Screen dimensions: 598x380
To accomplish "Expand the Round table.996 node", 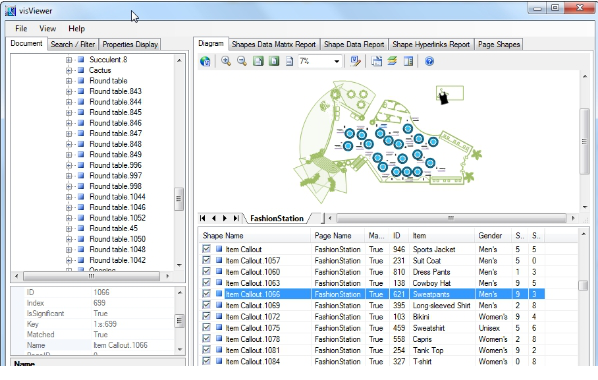I will tap(69, 166).
